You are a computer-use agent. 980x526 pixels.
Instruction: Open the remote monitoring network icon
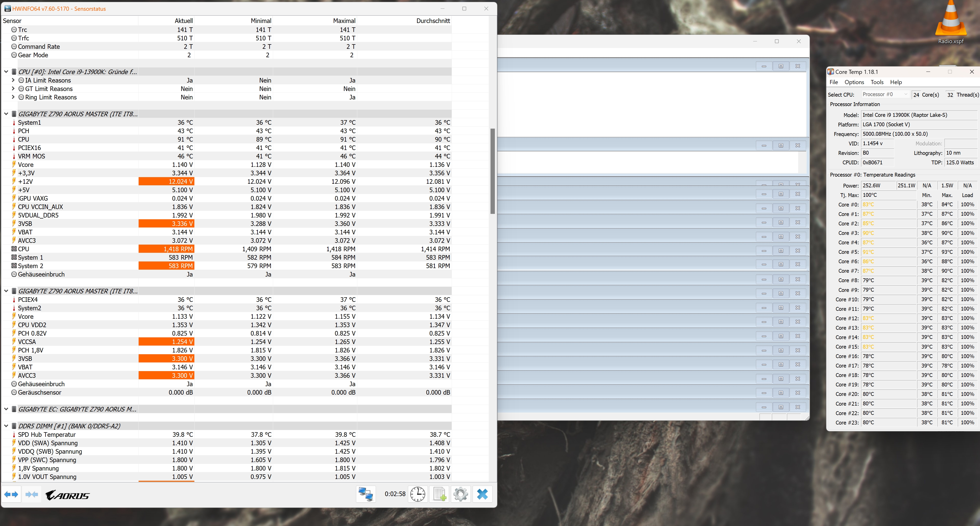(x=366, y=494)
